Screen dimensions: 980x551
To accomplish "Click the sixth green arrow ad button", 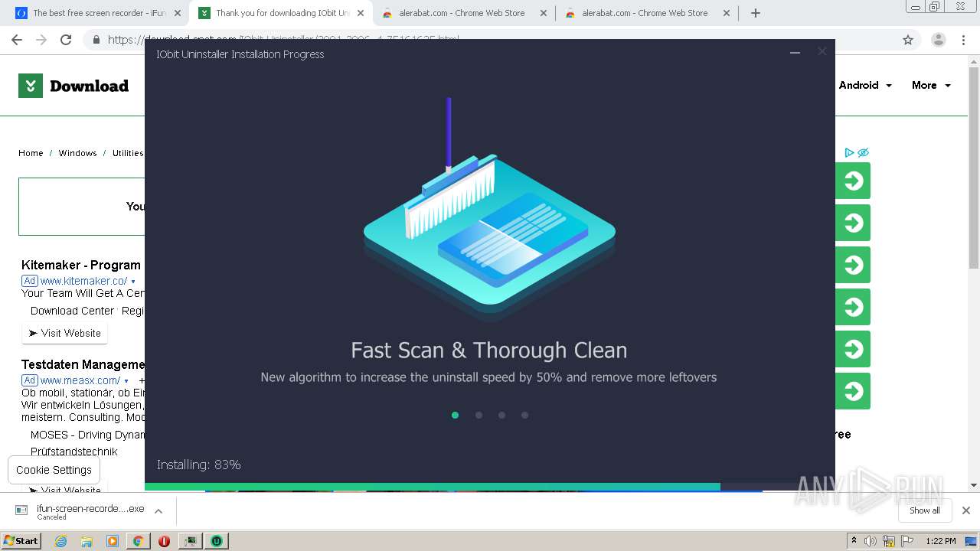I will coord(853,391).
